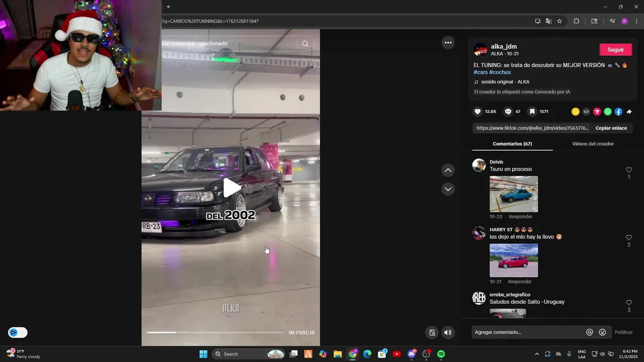Click Publicar to post comment
Image resolution: width=644 pixels, height=362 pixels.
click(623, 332)
